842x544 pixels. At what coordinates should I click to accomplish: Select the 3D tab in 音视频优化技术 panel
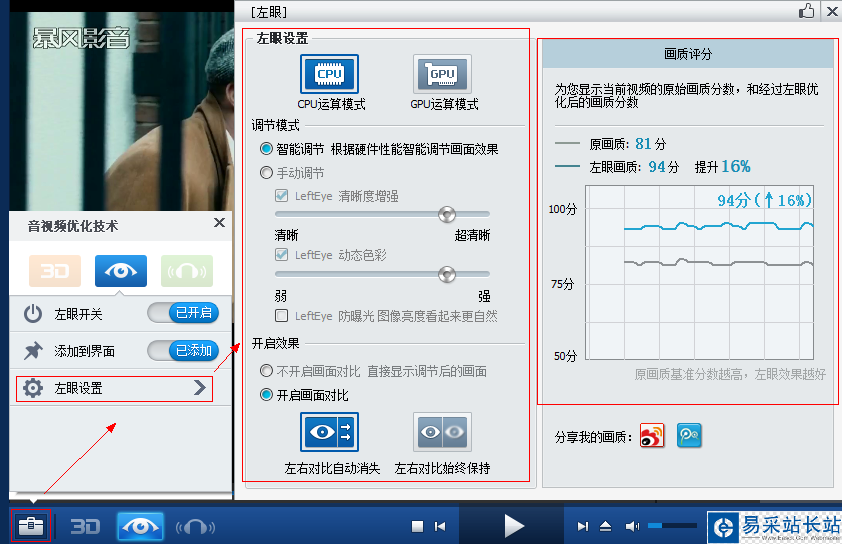(55, 271)
